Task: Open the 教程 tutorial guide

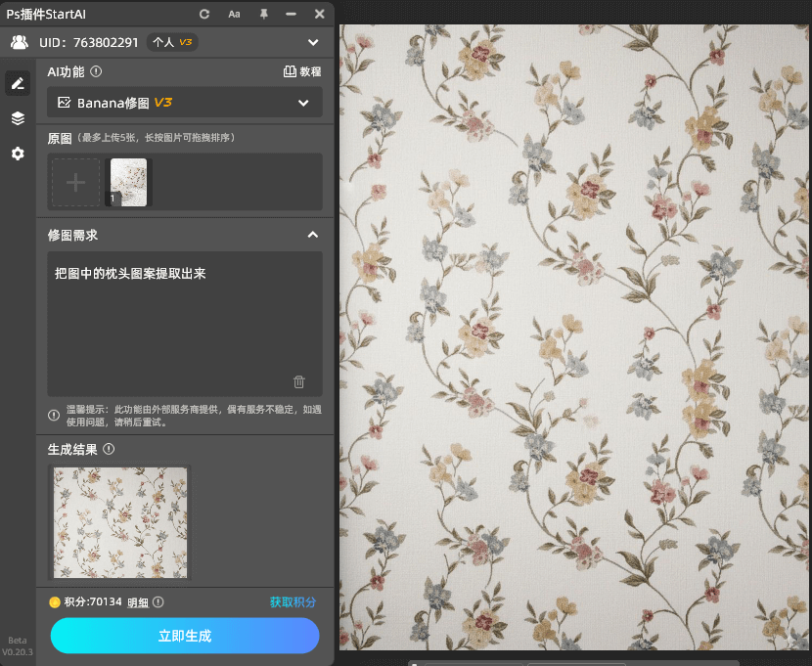Action: 305,71
